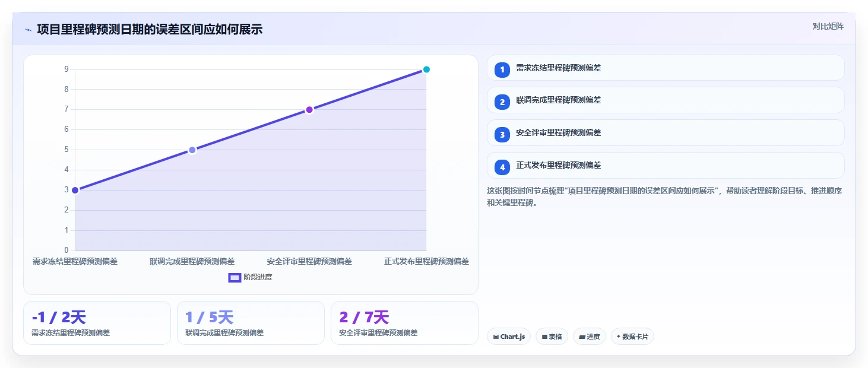Click the chart point at value 5
Image resolution: width=868 pixels, height=368 pixels.
[192, 150]
